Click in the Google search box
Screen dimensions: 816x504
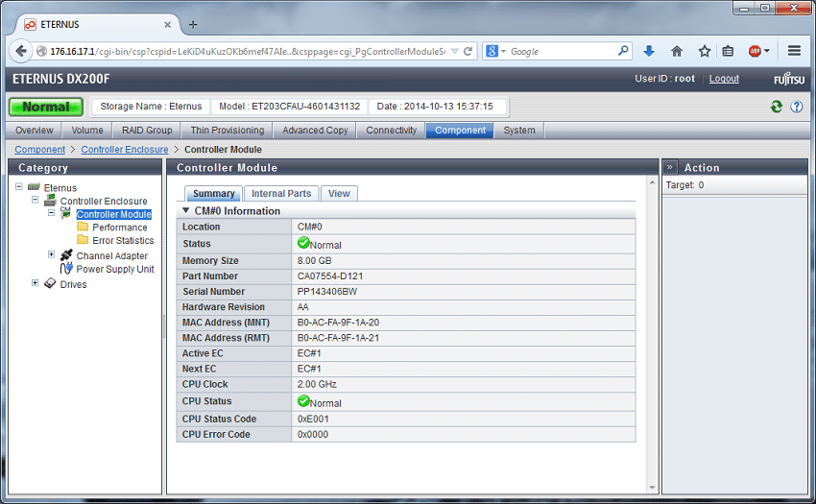(x=562, y=51)
